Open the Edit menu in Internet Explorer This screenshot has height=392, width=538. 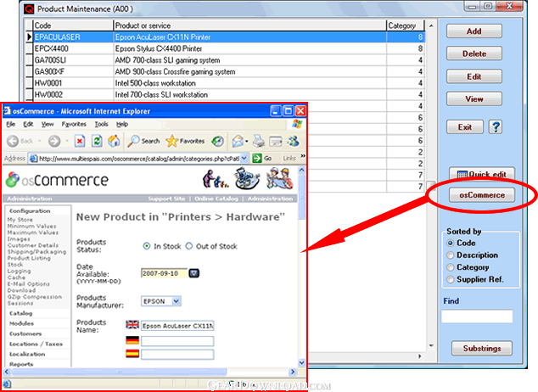pos(28,124)
